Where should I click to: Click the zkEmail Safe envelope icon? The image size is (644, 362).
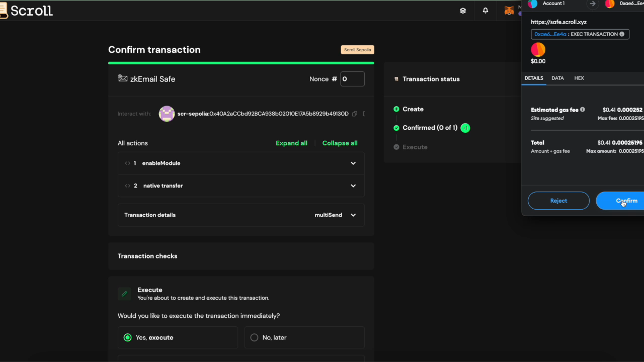pos(122,78)
